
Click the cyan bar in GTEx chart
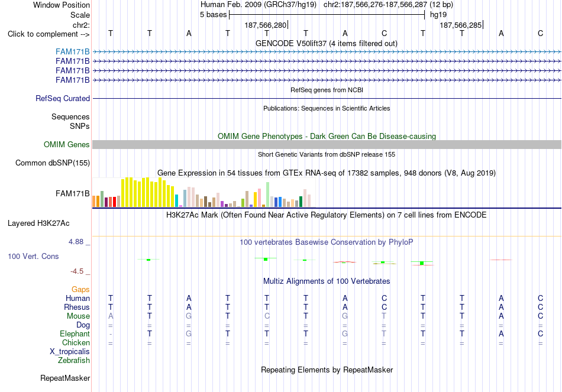176,200
